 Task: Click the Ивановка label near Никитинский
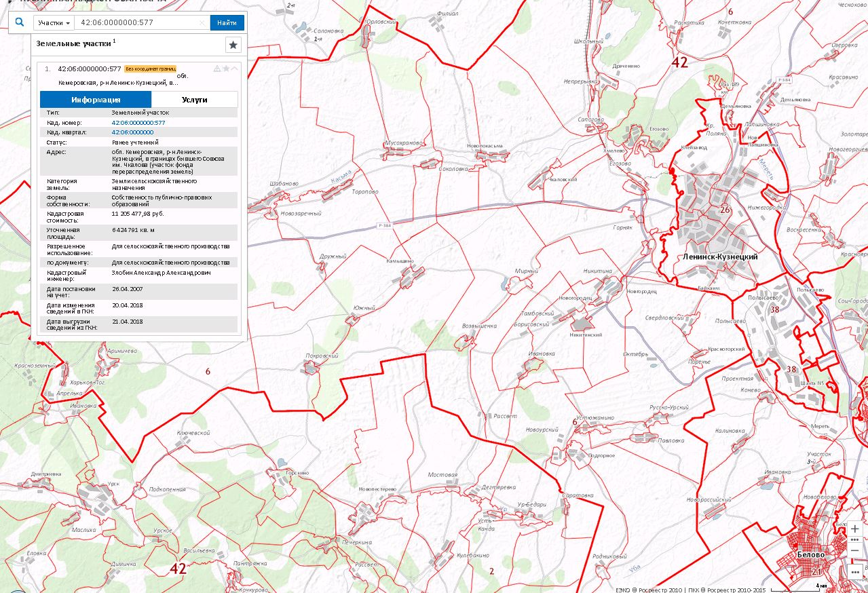click(x=542, y=353)
